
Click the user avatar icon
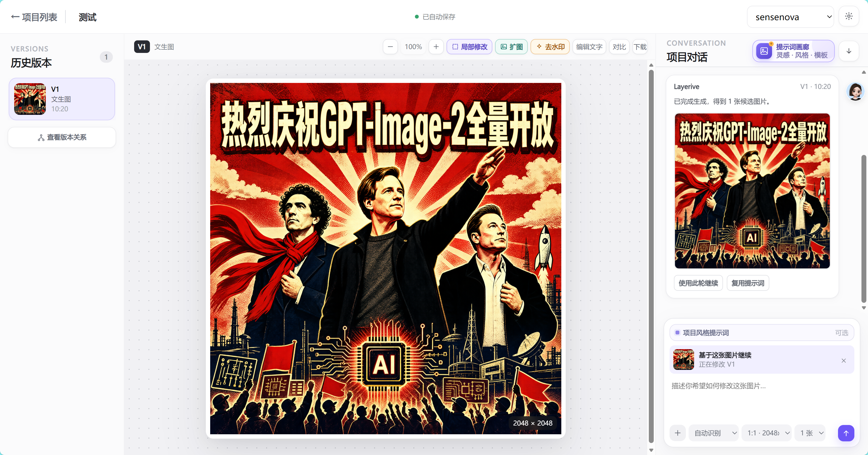click(855, 91)
